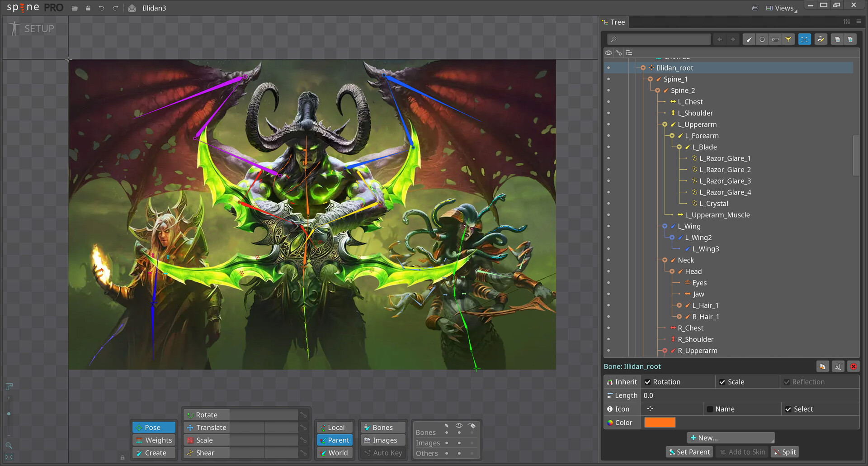Select the Translate tool
868x466 pixels.
coord(207,428)
